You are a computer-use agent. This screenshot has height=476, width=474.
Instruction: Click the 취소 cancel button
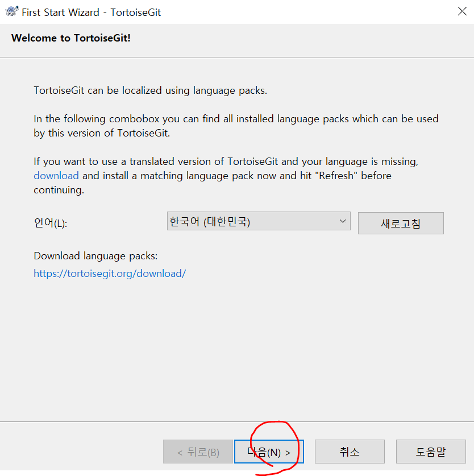pyautogui.click(x=350, y=452)
